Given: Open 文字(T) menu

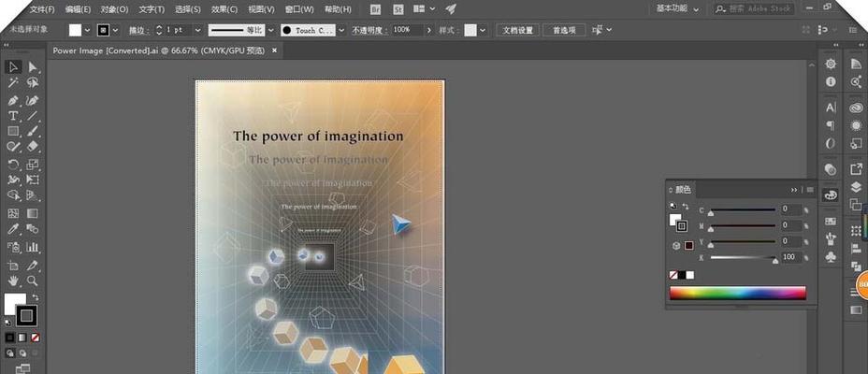Looking at the screenshot, I should 152,9.
